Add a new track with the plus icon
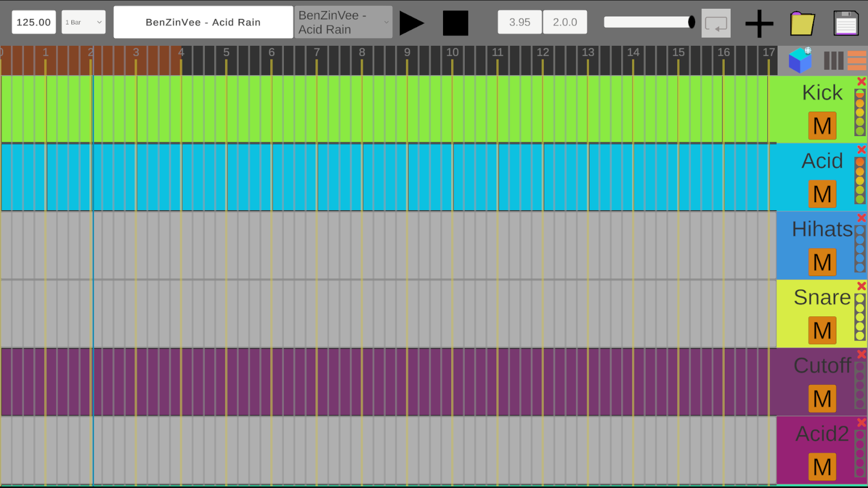868x488 pixels. pos(759,23)
